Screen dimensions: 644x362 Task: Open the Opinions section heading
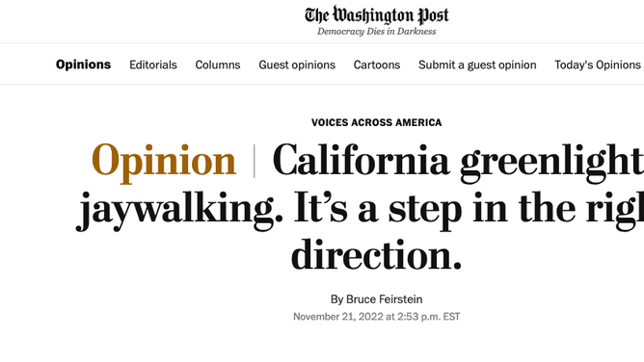click(x=83, y=65)
